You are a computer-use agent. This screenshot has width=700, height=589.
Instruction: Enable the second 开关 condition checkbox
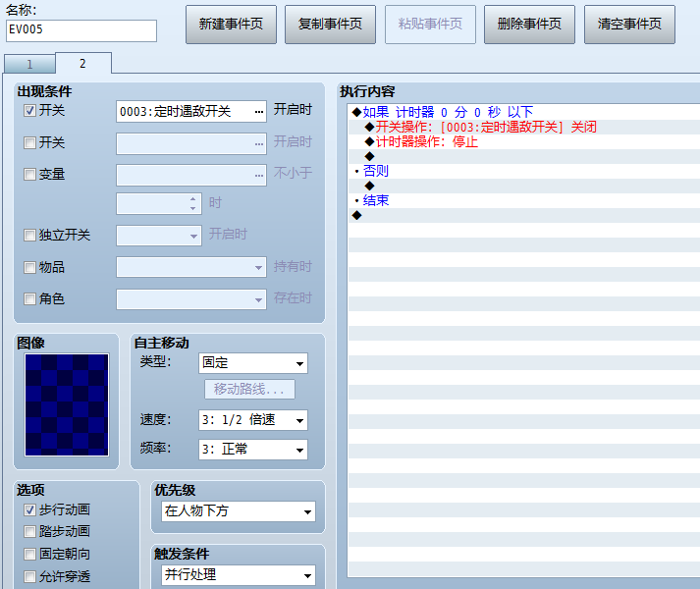click(29, 142)
